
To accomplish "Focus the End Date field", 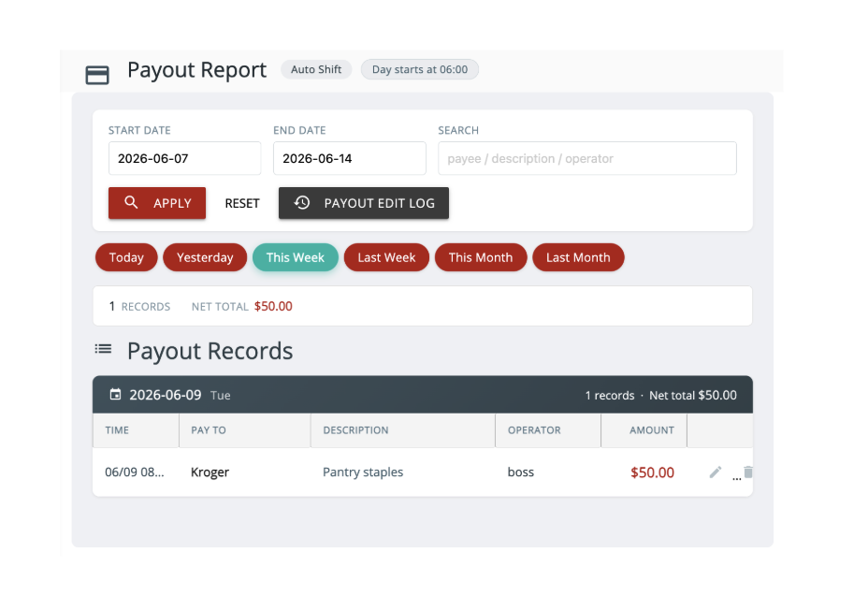I will tap(349, 158).
